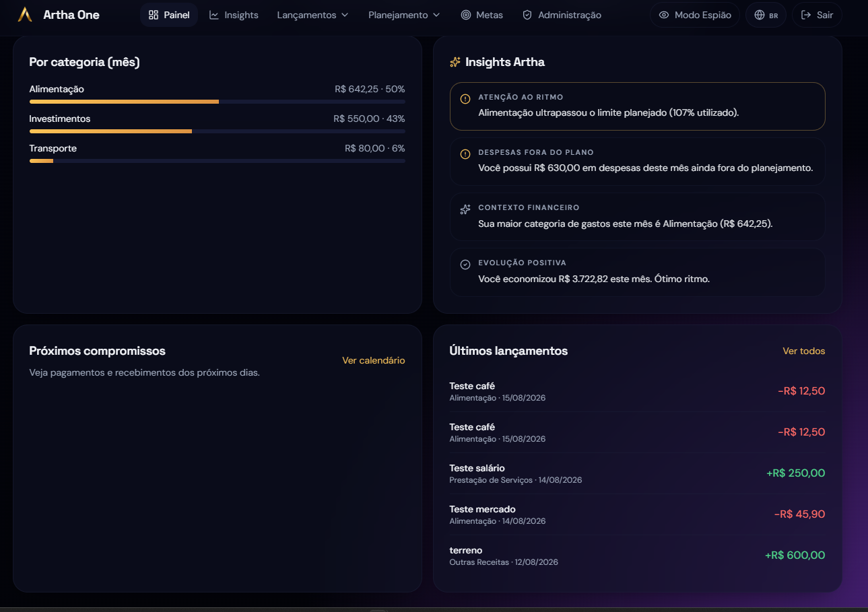Screen dimensions: 868x612
Task: Click the Painel grid icon
Action: pos(154,15)
